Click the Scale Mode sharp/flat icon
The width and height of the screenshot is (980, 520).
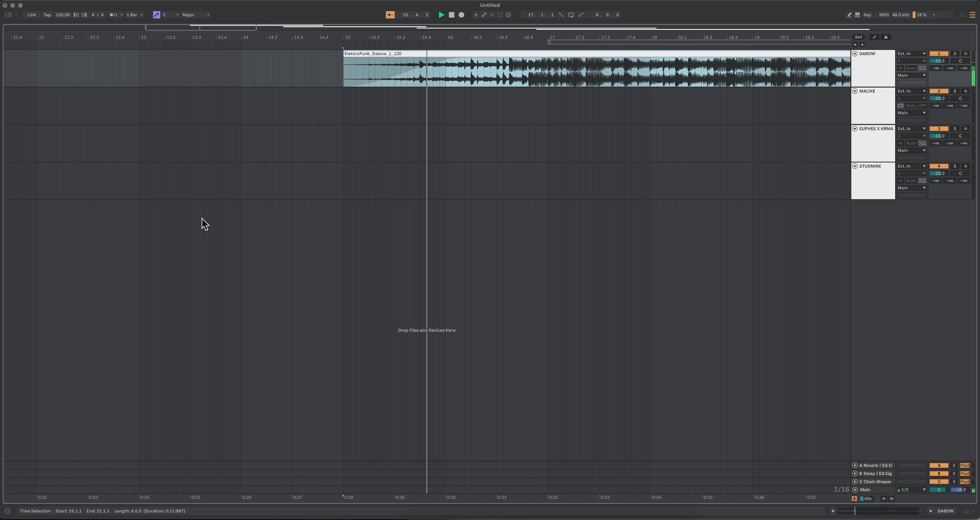pos(156,15)
